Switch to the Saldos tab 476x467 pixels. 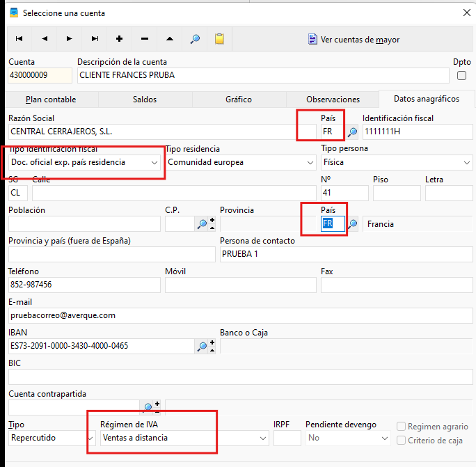click(145, 100)
